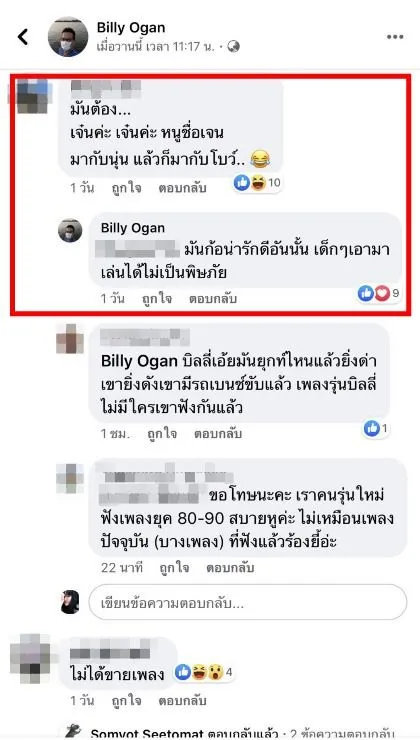
Task: Open Billy Ogan's small reply avatar
Action: click(70, 231)
